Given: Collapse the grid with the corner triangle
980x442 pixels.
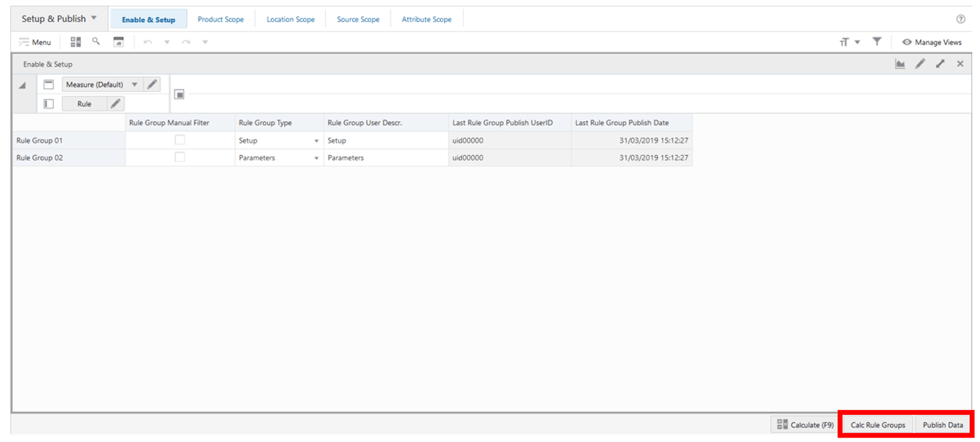Looking at the screenshot, I should click(x=23, y=84).
